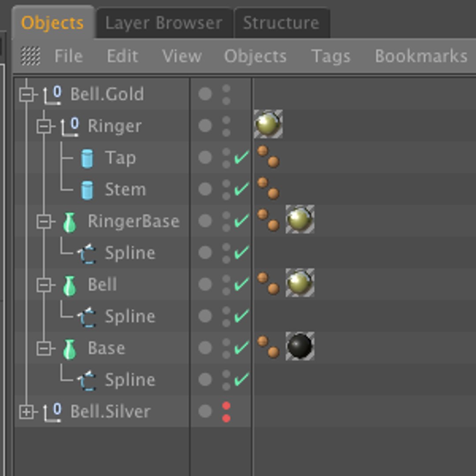Click the RingerBase lathe object icon

tap(70, 222)
